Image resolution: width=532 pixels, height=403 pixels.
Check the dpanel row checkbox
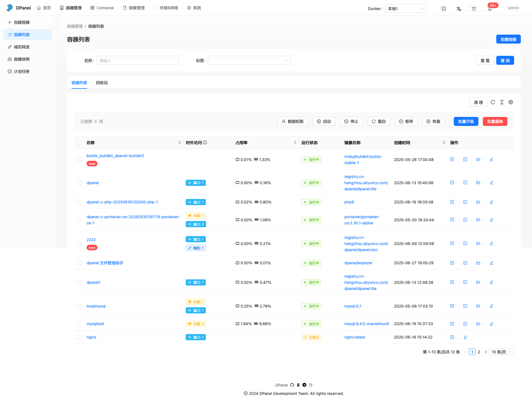[79, 183]
